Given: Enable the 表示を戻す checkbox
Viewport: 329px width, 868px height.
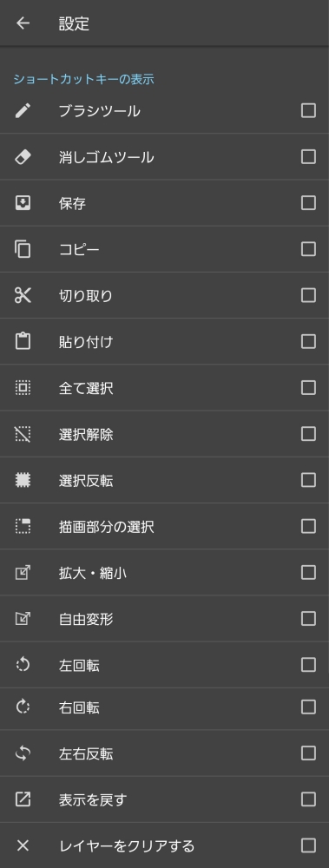Looking at the screenshot, I should click(x=308, y=799).
